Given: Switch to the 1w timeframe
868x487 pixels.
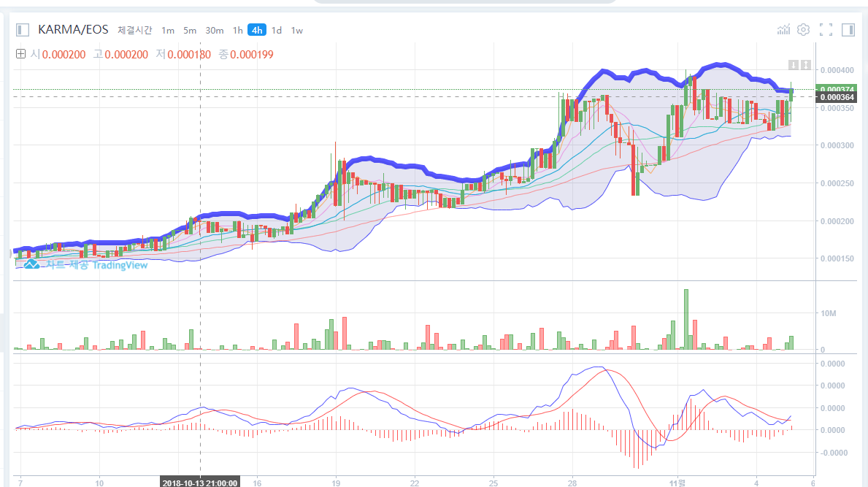Looking at the screenshot, I should click(x=296, y=31).
